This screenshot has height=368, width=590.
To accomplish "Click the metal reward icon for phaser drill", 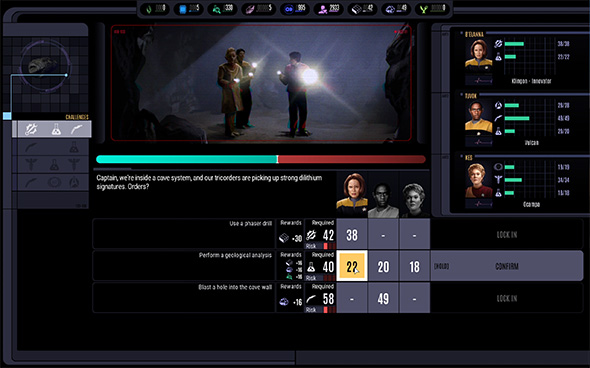I will [x=284, y=238].
